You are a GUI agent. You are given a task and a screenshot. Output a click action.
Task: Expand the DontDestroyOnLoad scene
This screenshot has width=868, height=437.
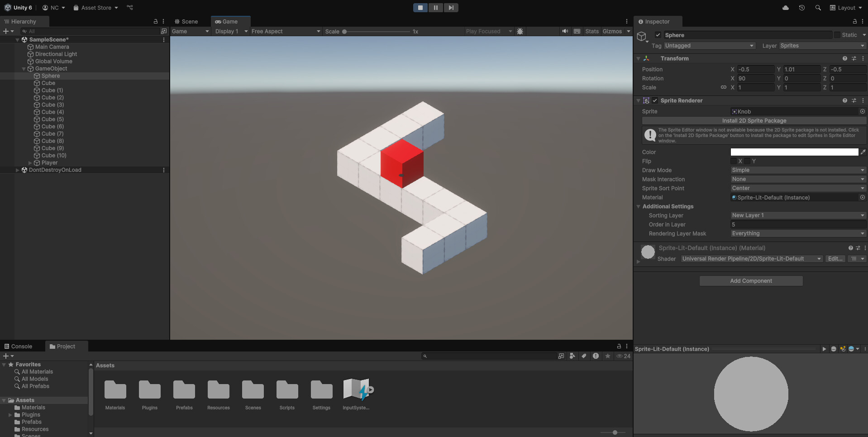[17, 170]
